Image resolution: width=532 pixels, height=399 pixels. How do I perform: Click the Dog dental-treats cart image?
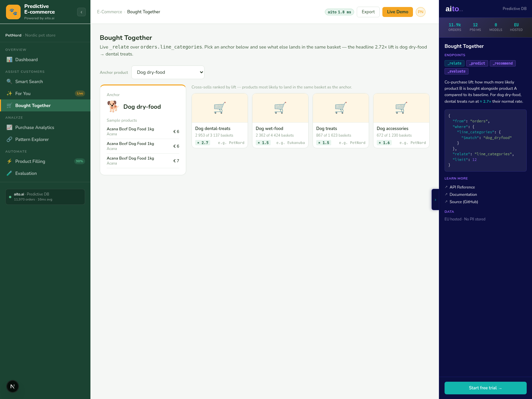(220, 108)
